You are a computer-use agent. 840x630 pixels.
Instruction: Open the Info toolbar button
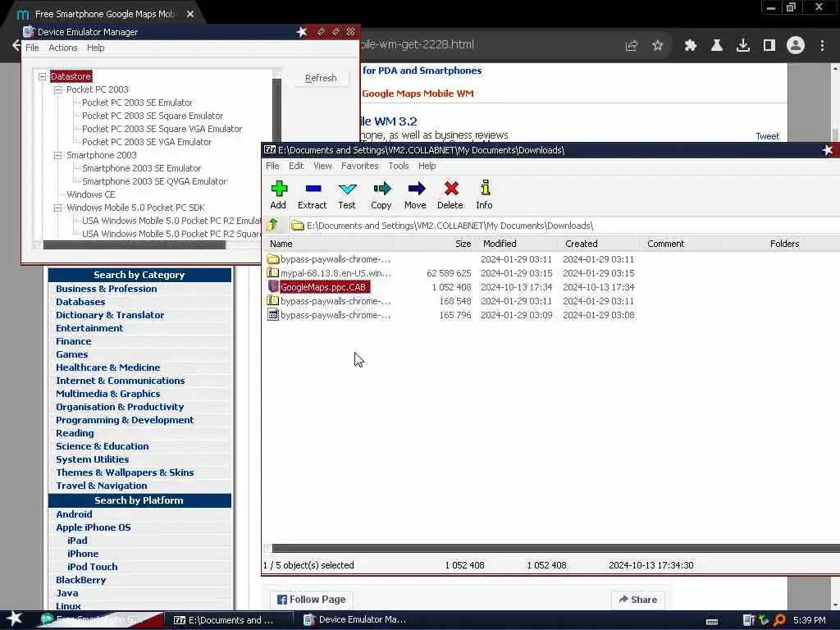pyautogui.click(x=484, y=194)
